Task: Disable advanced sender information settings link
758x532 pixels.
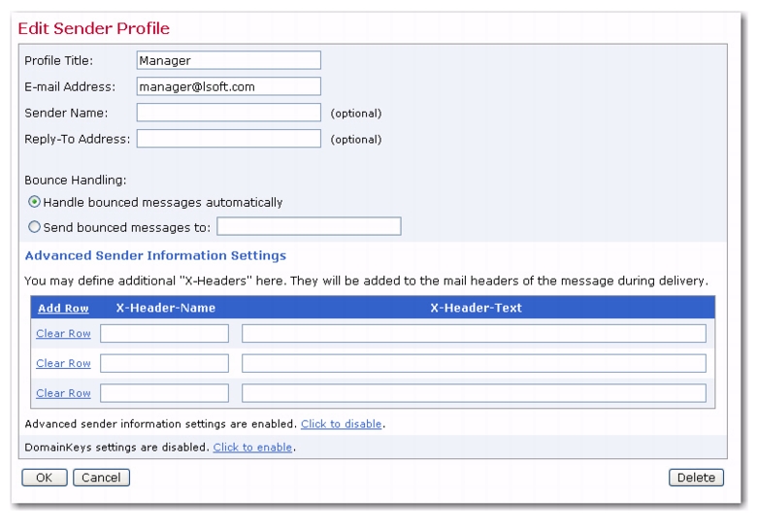Action: pyautogui.click(x=342, y=424)
